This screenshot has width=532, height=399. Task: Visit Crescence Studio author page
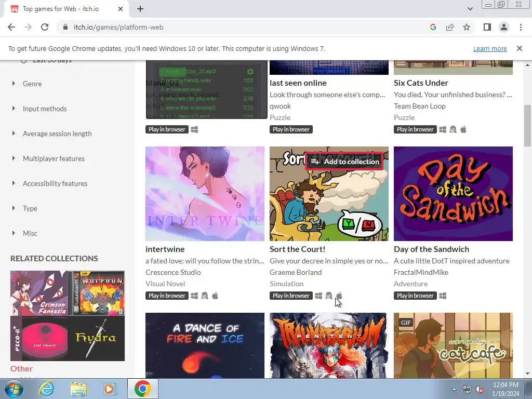click(x=173, y=272)
